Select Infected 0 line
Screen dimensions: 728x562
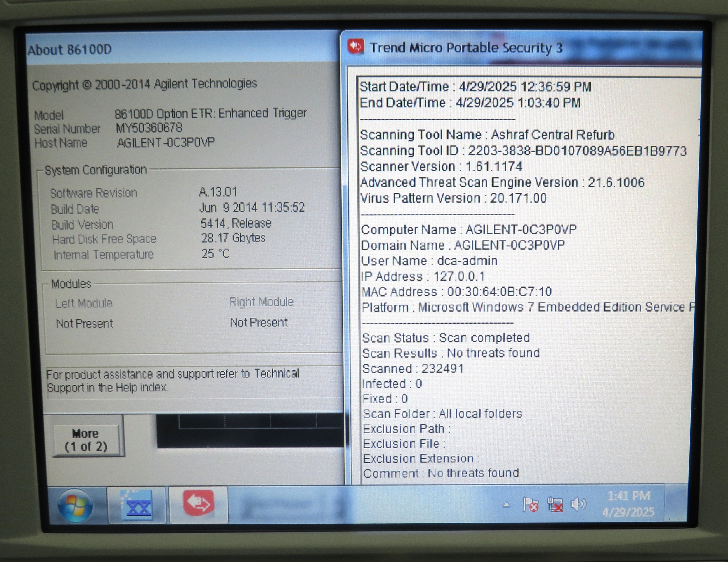click(392, 383)
